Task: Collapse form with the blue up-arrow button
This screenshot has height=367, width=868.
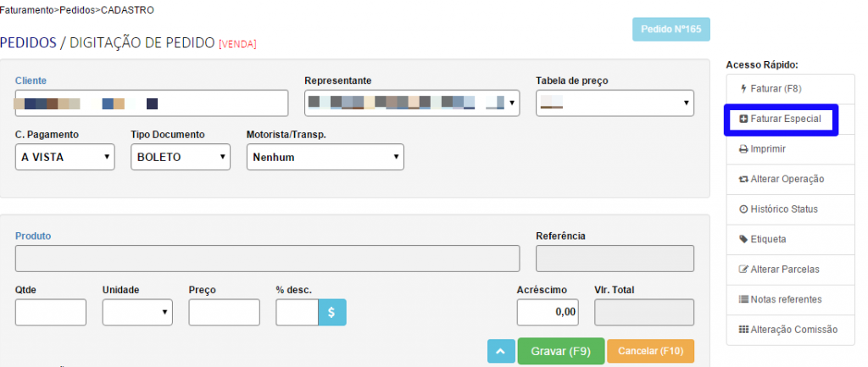Action: [x=501, y=351]
